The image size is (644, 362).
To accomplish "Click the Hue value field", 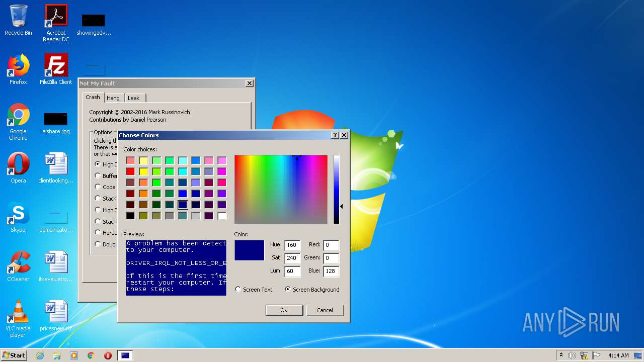I will coord(292,245).
